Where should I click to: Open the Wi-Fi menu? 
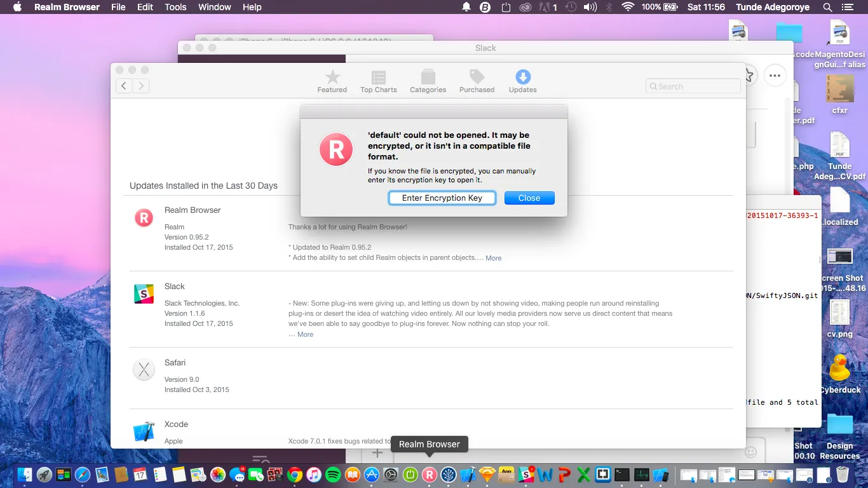[628, 7]
